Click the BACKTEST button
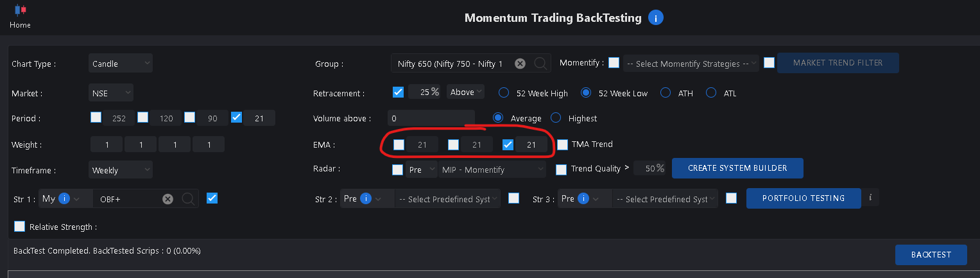 (x=931, y=254)
